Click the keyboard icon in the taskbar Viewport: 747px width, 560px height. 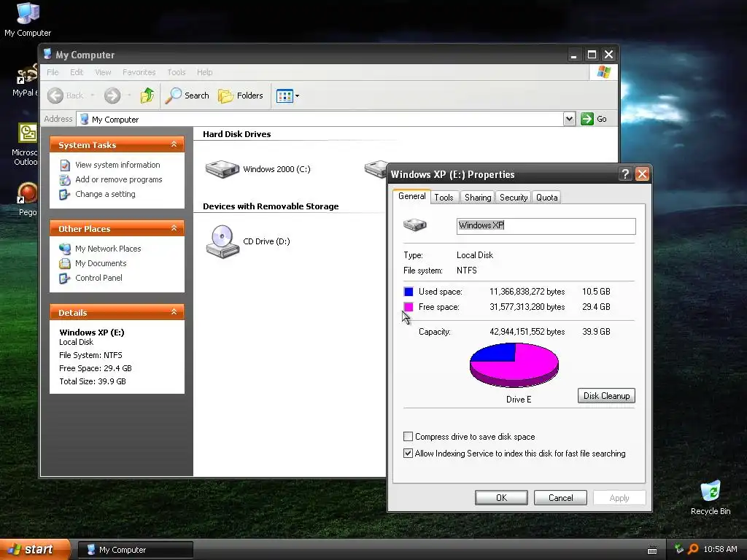652,550
